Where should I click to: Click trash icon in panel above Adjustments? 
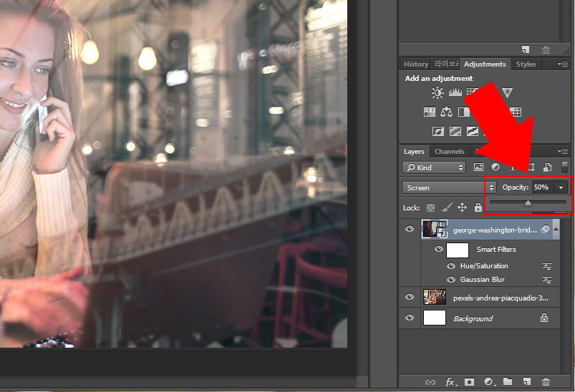click(x=546, y=49)
